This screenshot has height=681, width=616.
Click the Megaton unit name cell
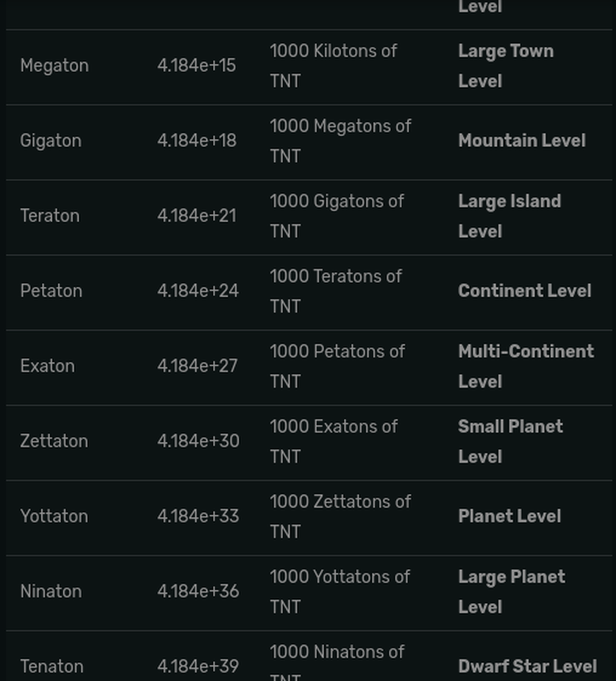(54, 66)
